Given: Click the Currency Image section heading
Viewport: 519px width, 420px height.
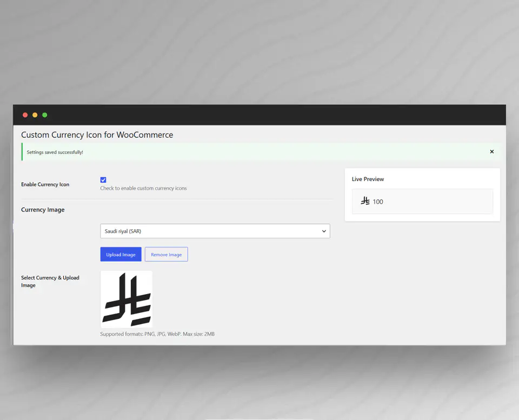Looking at the screenshot, I should (43, 210).
